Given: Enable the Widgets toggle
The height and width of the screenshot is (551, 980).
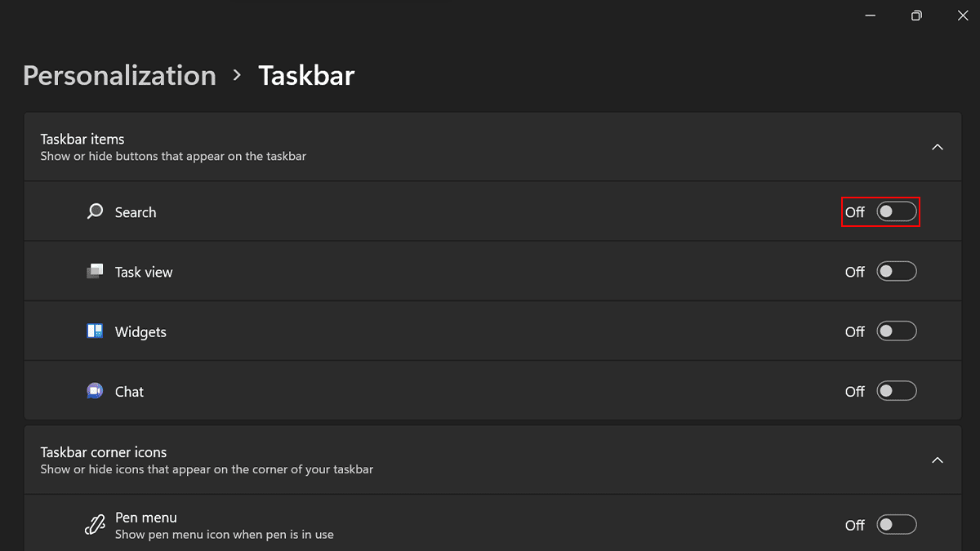Looking at the screenshot, I should [x=896, y=331].
